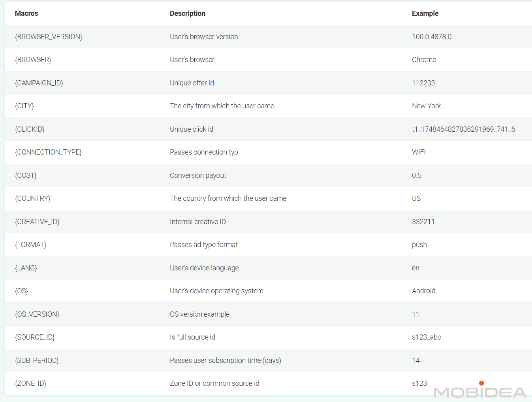Click the {CONNECTION_TYPE} macro
The width and height of the screenshot is (532, 402).
click(48, 152)
